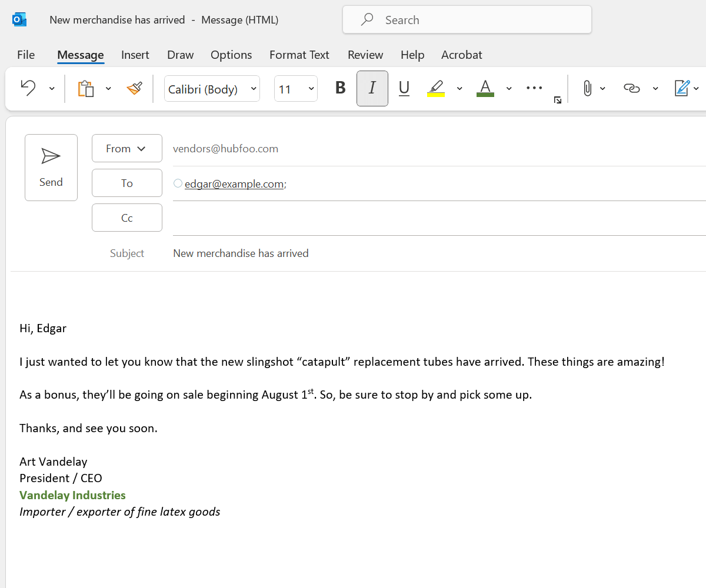Switch to the Insert ribbon tab

coord(135,55)
